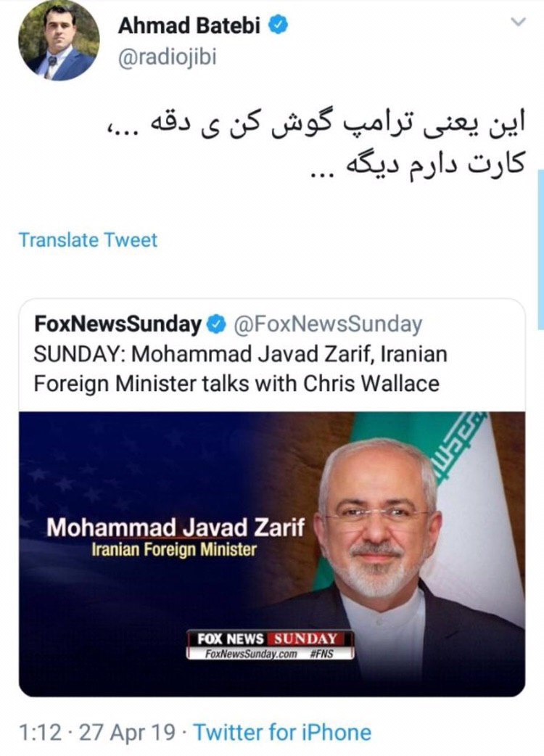Click the FoxNewsSunday.com text in image

(x=251, y=654)
